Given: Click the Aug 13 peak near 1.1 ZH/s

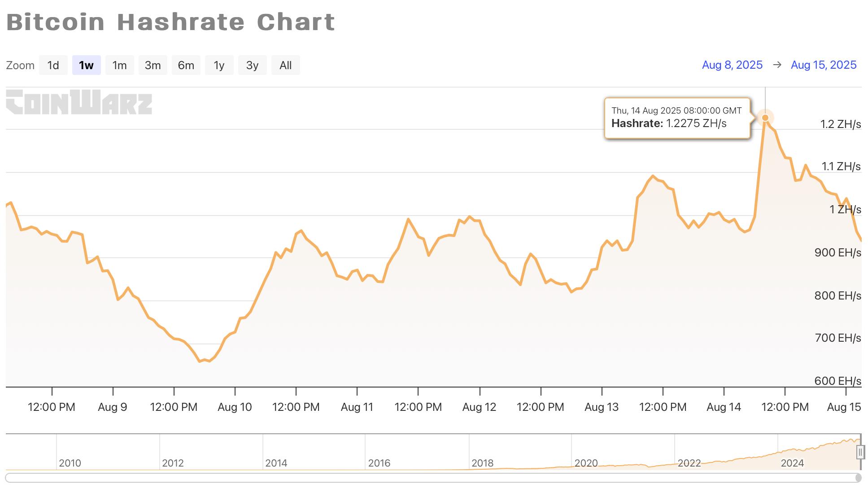Looking at the screenshot, I should click(x=653, y=176).
